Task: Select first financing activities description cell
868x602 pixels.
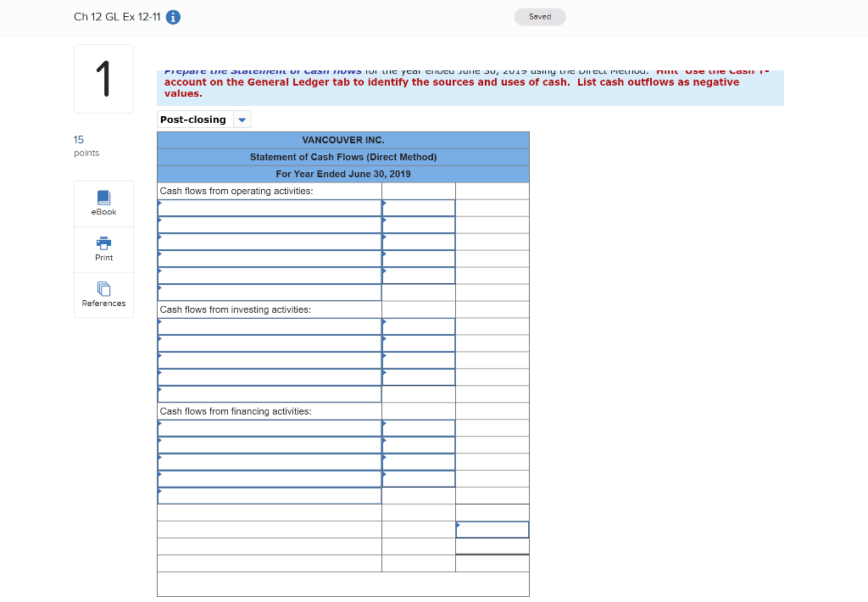Action: (x=270, y=428)
